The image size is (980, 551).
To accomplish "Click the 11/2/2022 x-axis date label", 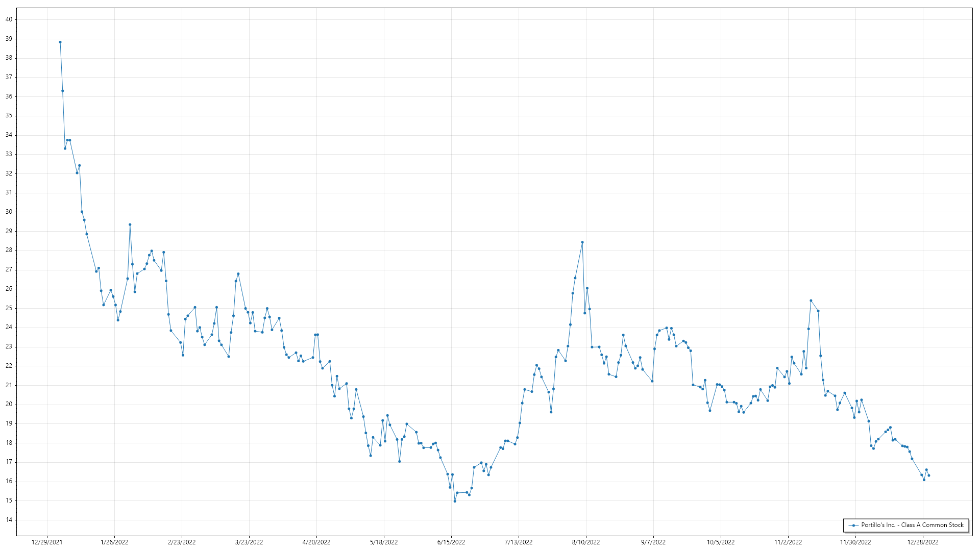I will 788,542.
